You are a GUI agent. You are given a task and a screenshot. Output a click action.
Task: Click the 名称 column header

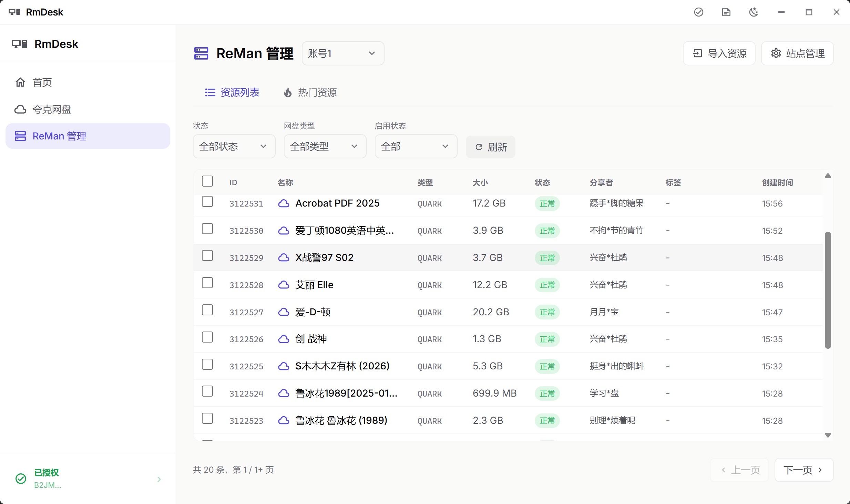(x=285, y=183)
